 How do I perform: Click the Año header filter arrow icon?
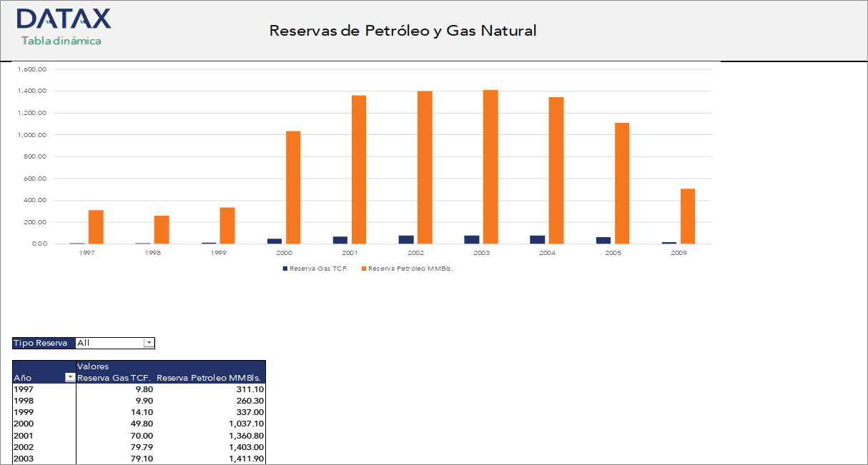pos(69,377)
